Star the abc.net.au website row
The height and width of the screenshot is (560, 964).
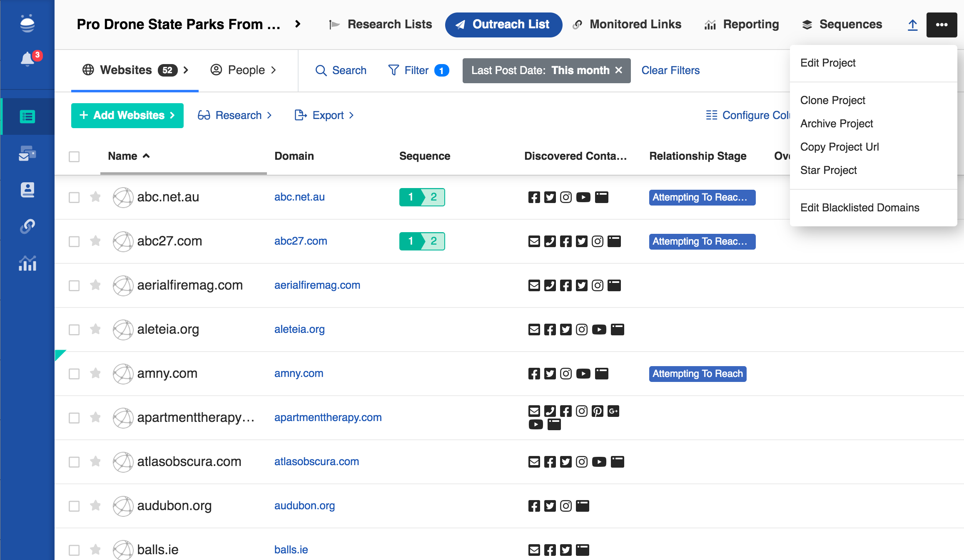point(95,197)
